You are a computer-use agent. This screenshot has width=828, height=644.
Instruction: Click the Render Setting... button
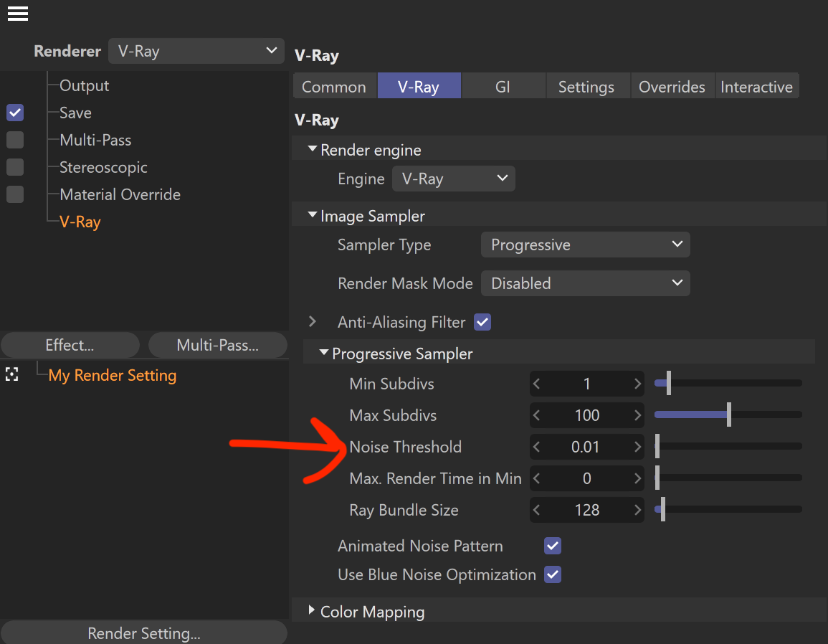(x=143, y=633)
